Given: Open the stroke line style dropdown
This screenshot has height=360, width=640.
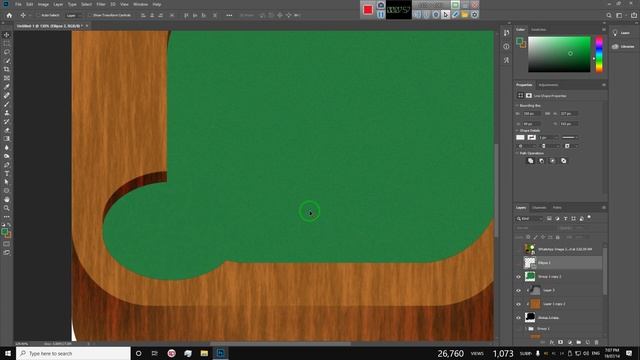Looking at the screenshot, I should coord(570,138).
